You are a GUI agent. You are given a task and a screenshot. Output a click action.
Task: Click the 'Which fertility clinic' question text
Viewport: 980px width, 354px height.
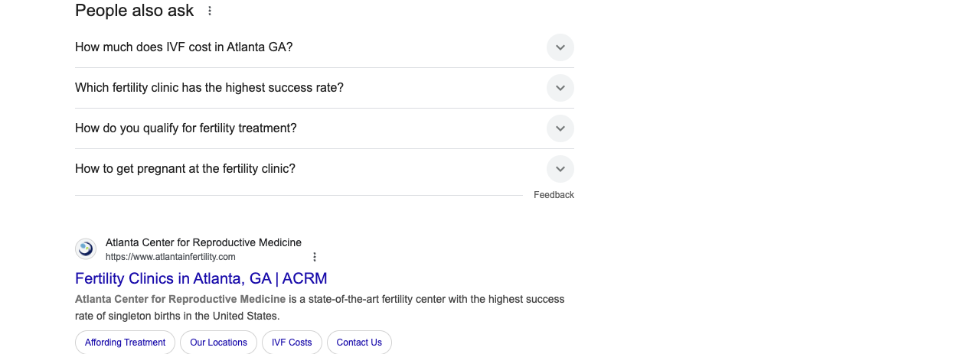[209, 88]
